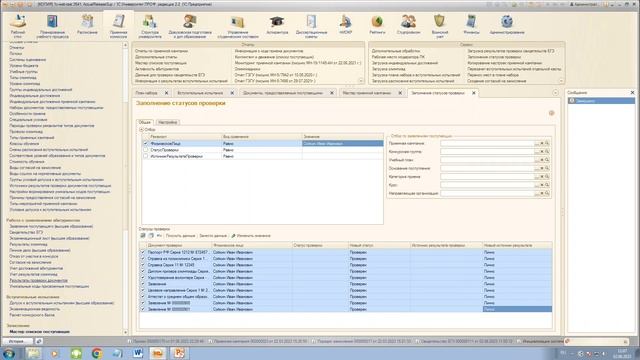Open Microsoft Word from the taskbar
The height and width of the screenshot is (360, 640).
click(x=138, y=353)
